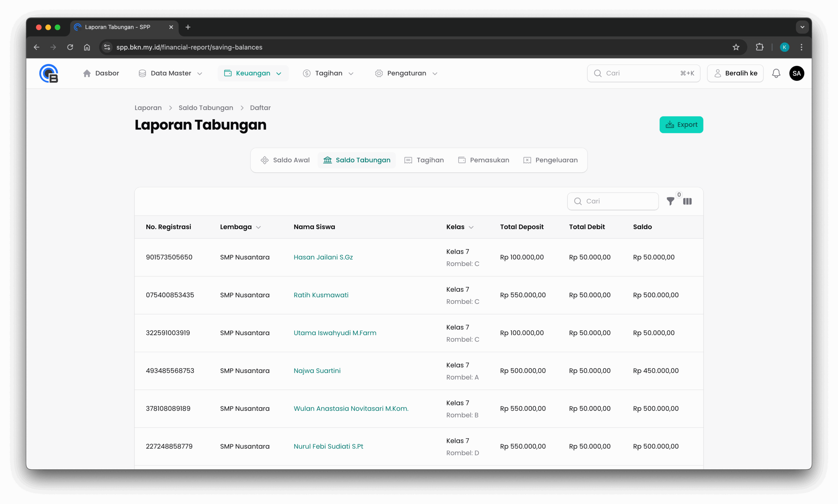Open the browser extensions puzzle icon
838x504 pixels.
point(759,47)
